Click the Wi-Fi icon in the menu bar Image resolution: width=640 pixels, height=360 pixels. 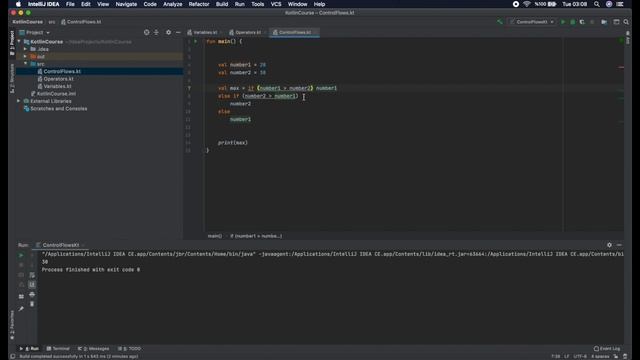click(527, 4)
